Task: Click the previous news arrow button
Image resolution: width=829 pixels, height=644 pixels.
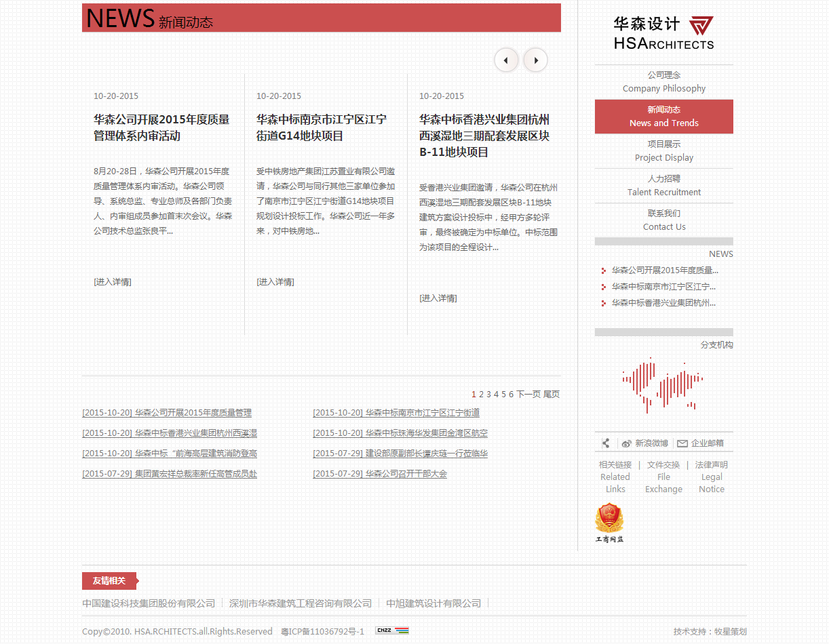Action: click(x=506, y=60)
